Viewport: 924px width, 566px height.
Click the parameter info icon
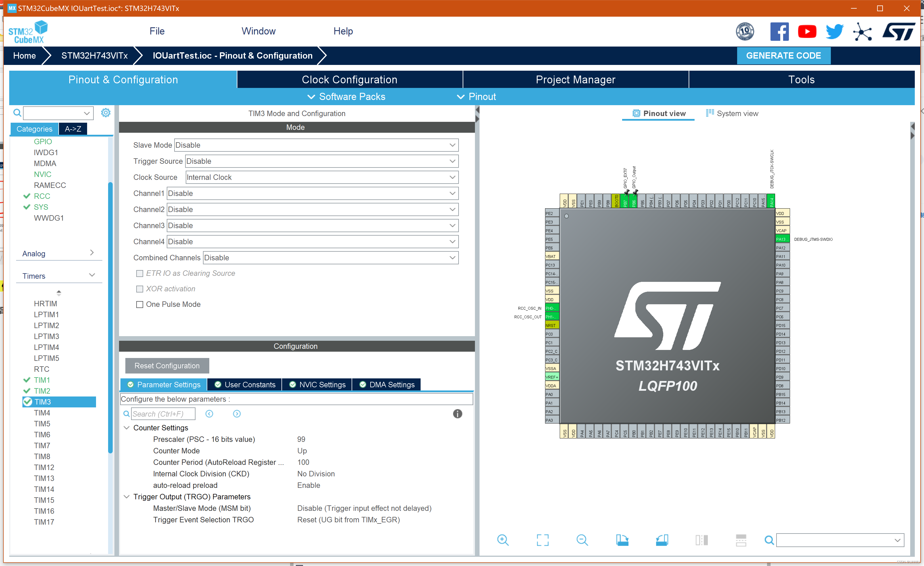(x=457, y=413)
